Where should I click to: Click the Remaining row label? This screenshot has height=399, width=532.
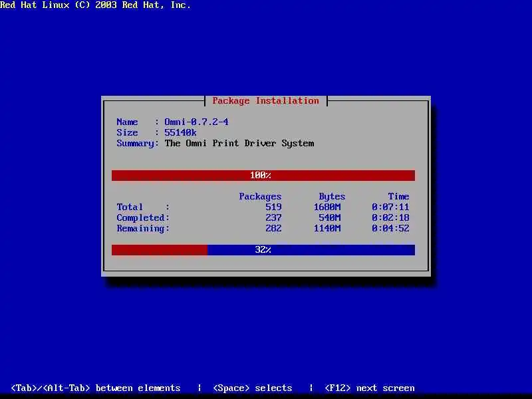click(143, 229)
